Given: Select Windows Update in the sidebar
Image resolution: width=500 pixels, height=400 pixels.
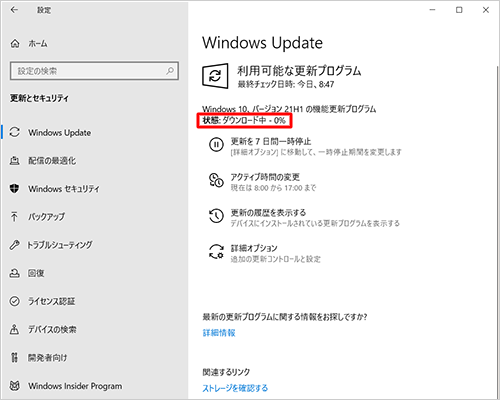Looking at the screenshot, I should (59, 133).
